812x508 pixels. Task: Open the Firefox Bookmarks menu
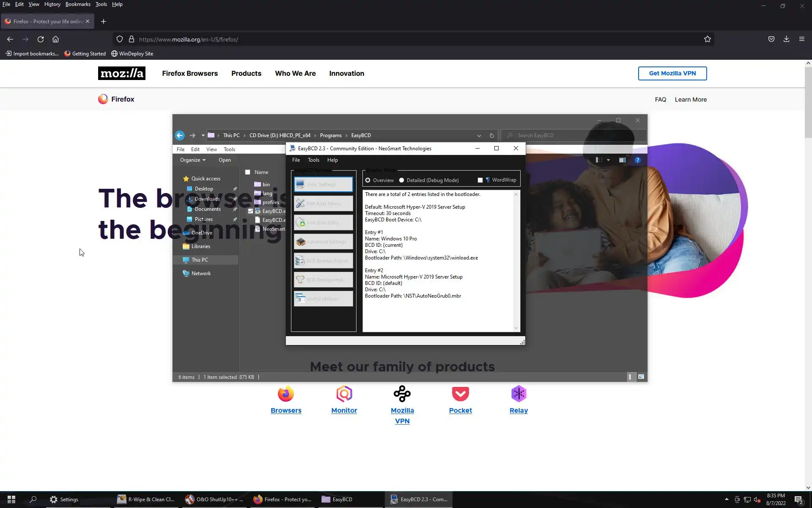[78, 4]
